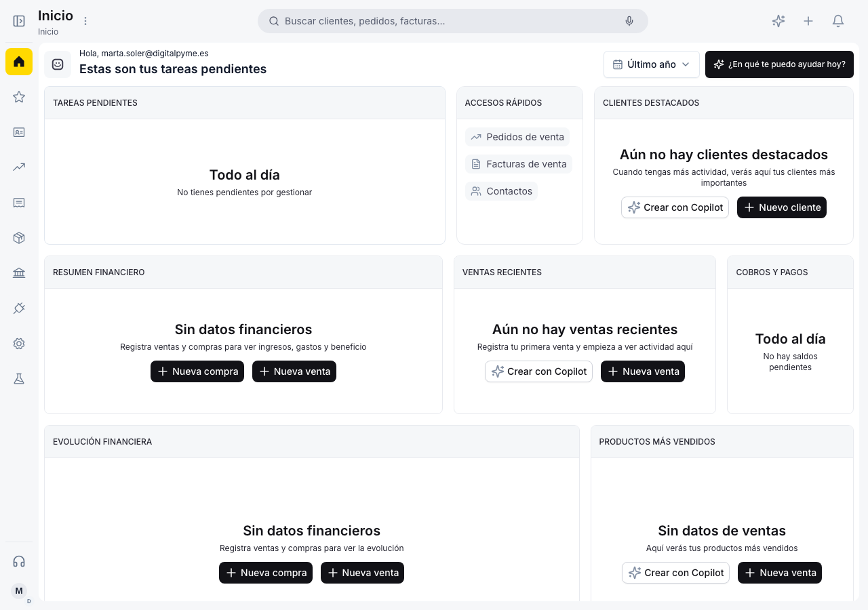This screenshot has width=868, height=610.
Task: Click the EVOLUCIÓN FINANCIERA panel header
Action: coord(312,442)
